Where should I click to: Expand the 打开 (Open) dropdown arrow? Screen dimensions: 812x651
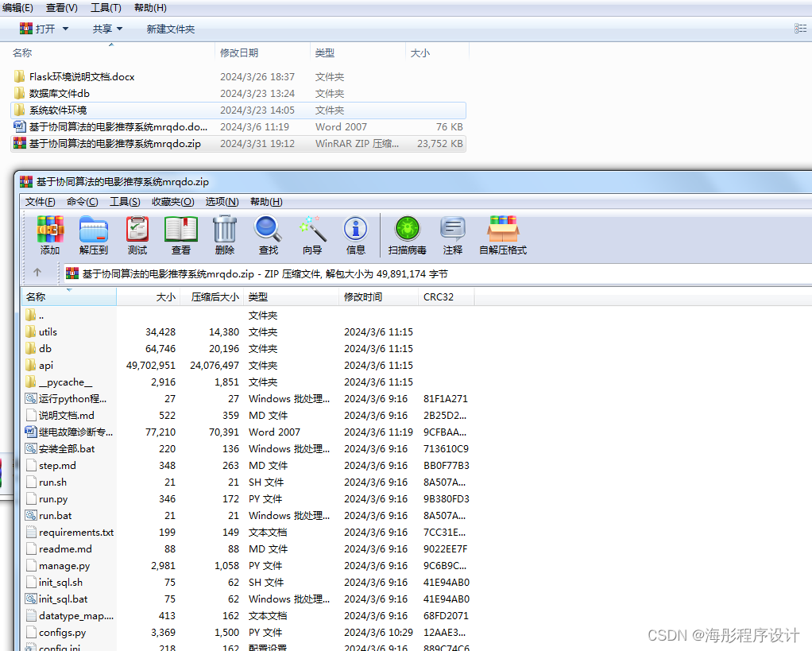pyautogui.click(x=68, y=29)
